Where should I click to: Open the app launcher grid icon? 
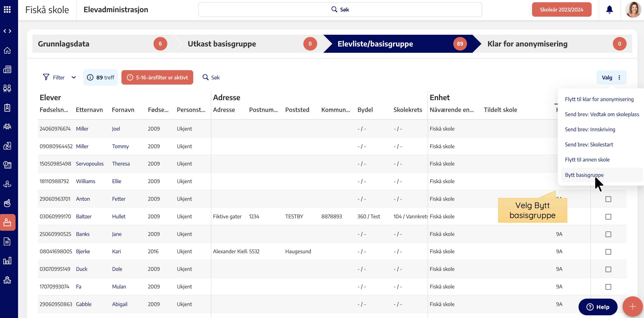click(x=7, y=9)
